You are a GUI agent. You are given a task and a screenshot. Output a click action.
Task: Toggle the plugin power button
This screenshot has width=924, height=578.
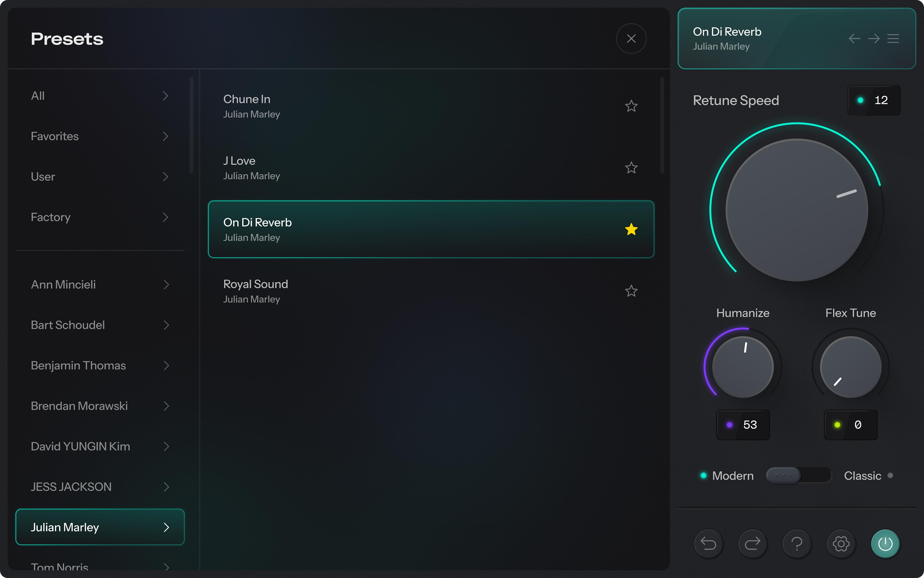click(885, 544)
